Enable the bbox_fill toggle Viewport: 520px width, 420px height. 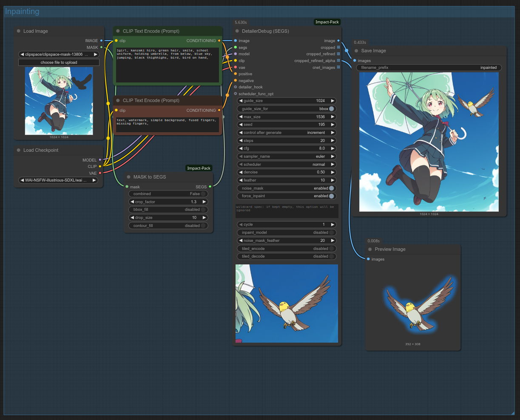coord(203,210)
